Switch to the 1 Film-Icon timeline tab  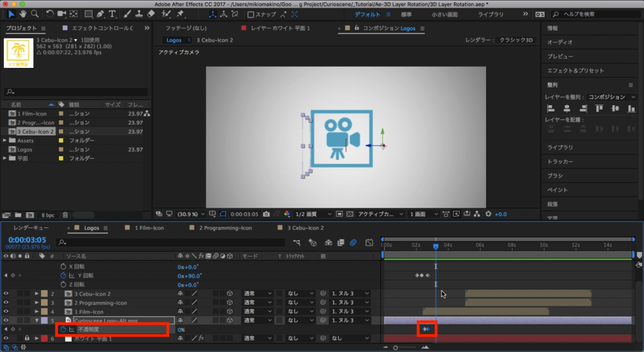click(x=149, y=227)
